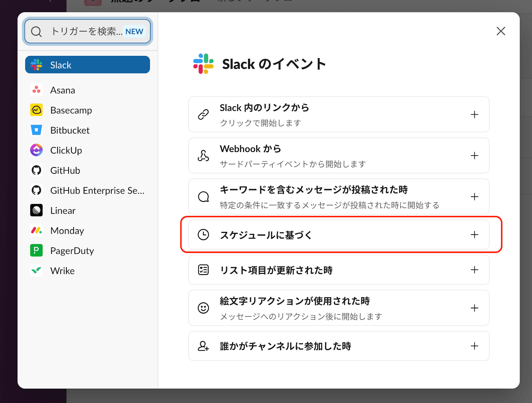
Task: Open GitHub triggers list
Action: point(87,170)
